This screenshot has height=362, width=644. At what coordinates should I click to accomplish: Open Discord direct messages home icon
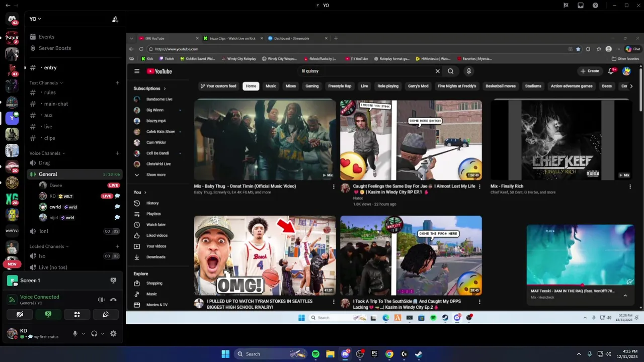(x=12, y=19)
